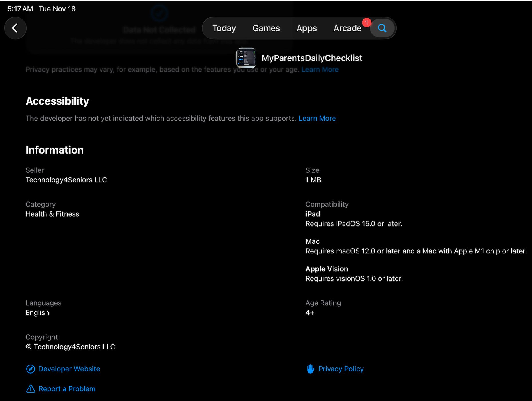
Task: Open Learn More under Accessibility
Action: (x=317, y=118)
